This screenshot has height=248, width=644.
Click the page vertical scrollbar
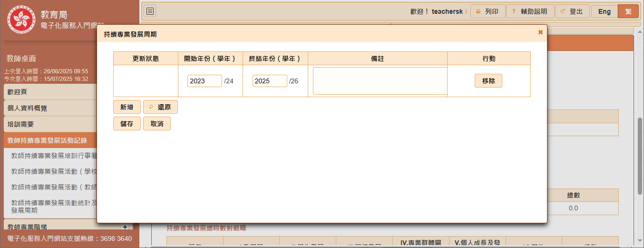[640, 156]
